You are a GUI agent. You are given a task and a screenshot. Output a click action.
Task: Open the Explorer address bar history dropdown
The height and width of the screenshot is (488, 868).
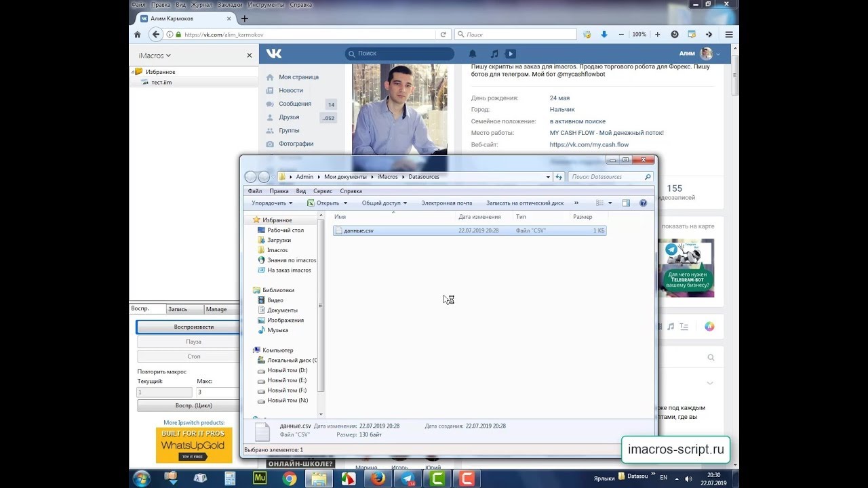(x=549, y=177)
